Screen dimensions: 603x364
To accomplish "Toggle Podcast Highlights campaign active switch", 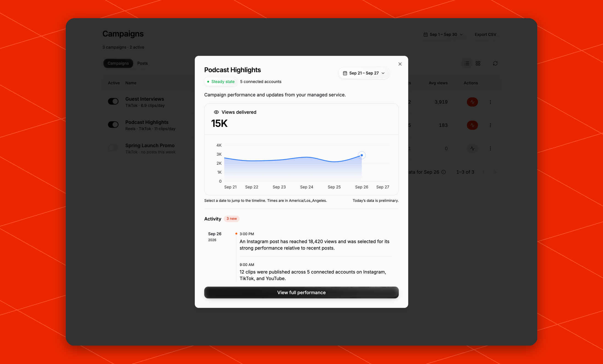I will (x=113, y=125).
